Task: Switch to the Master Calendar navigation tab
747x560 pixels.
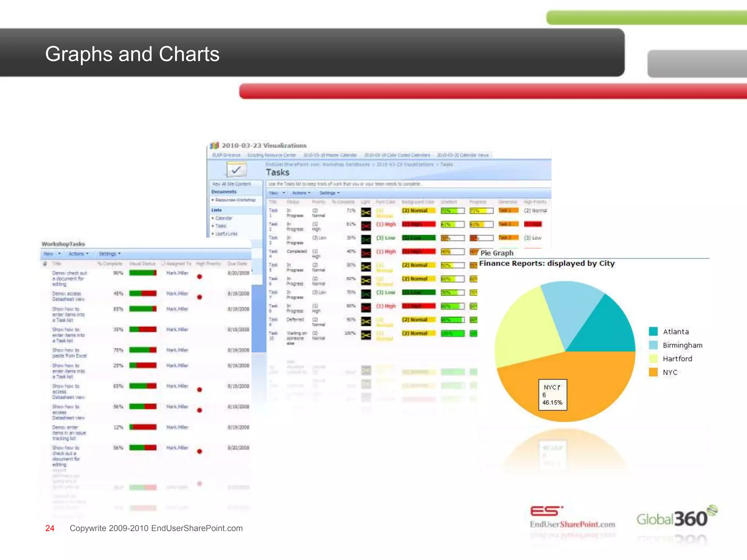Action: 330,155
